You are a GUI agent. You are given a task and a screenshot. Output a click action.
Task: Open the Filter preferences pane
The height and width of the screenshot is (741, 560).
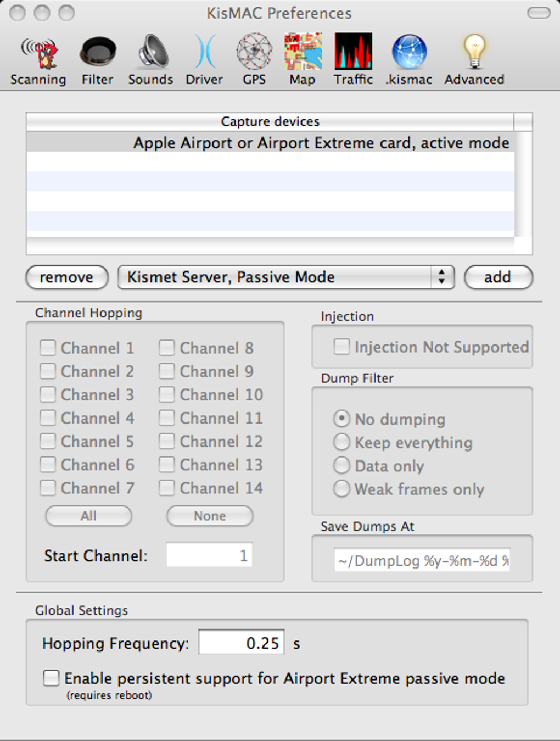tap(97, 60)
